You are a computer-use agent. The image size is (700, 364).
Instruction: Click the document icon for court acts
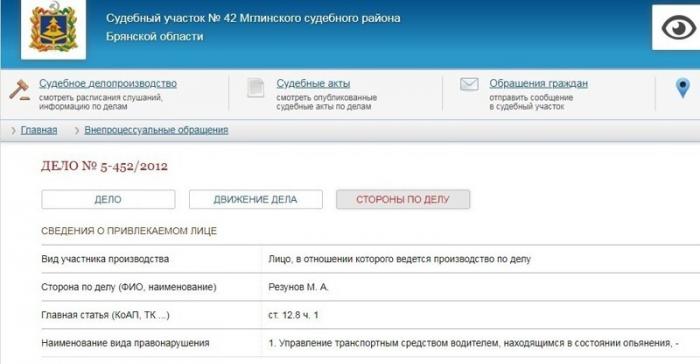point(256,88)
